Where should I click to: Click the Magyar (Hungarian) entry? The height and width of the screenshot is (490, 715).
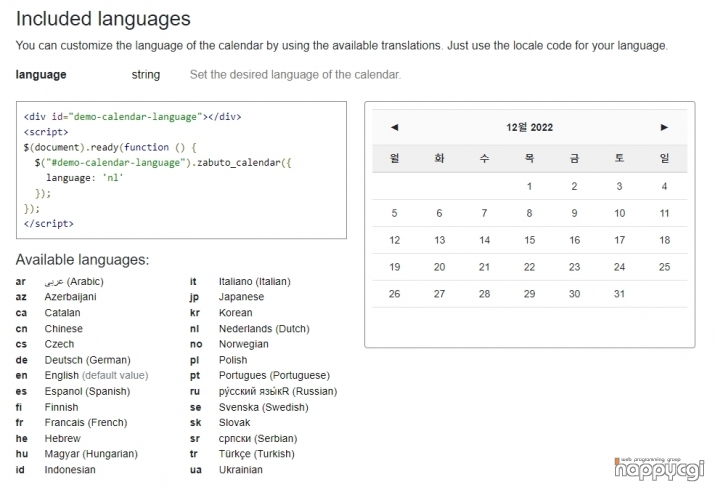(91, 454)
